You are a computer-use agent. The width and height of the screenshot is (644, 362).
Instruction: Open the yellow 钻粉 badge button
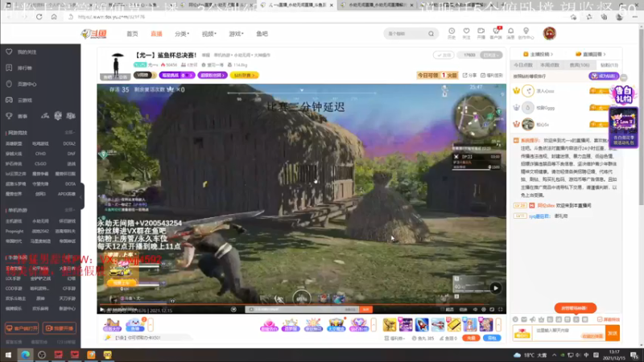coord(244,75)
